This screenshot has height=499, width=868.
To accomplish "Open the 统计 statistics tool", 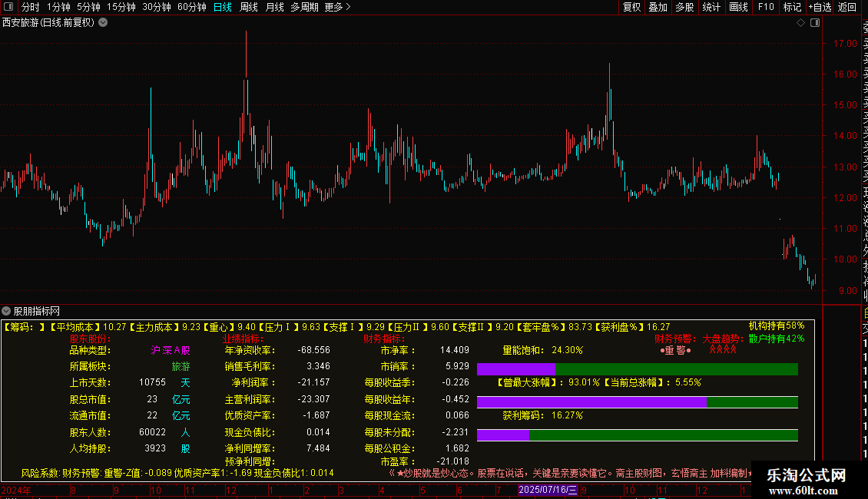I will pos(711,7).
